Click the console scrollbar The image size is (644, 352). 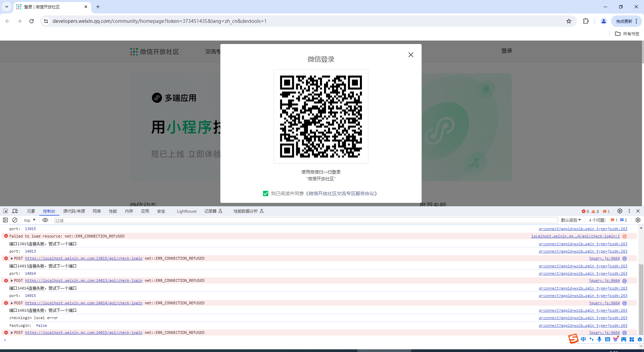641,299
